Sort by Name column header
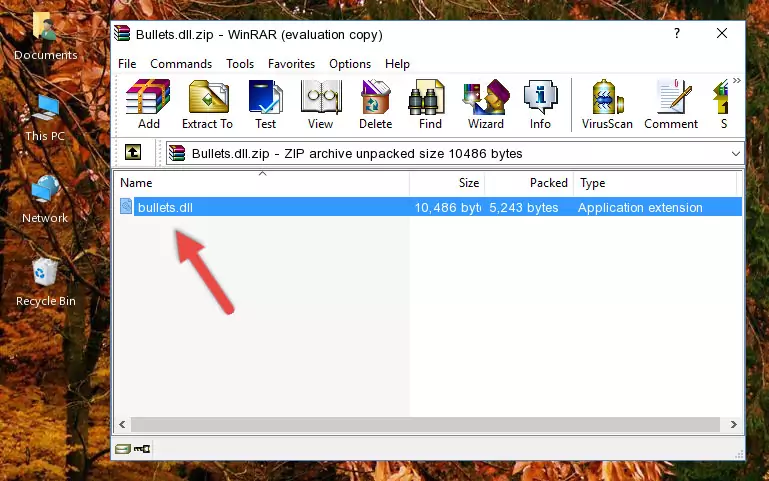The width and height of the screenshot is (769, 481). pyautogui.click(x=262, y=182)
